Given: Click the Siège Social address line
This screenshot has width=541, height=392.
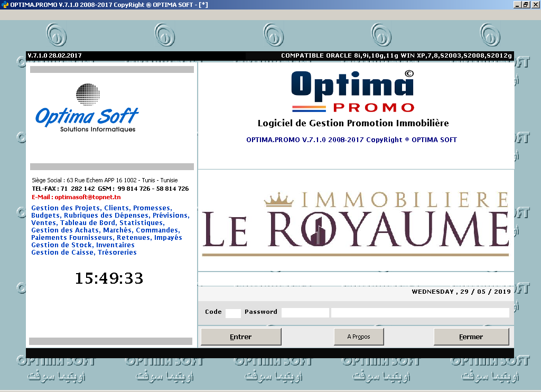Looking at the screenshot, I should [x=105, y=180].
